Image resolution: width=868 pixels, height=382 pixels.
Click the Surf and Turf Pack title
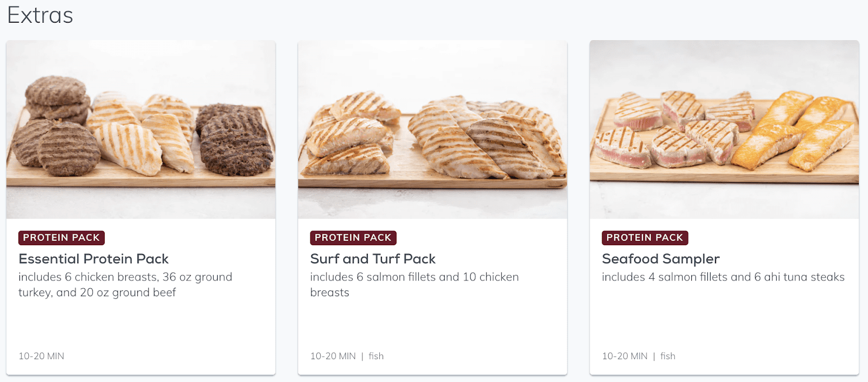(x=373, y=259)
